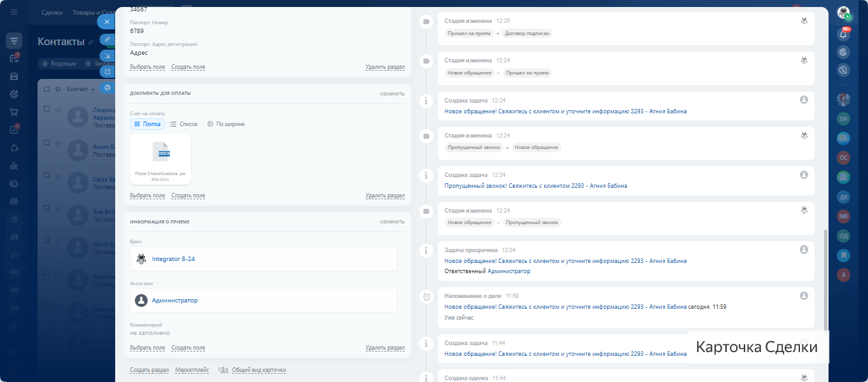This screenshot has height=382, width=868.
Task: Sort by the Контакт column arrow
Action: point(93,89)
